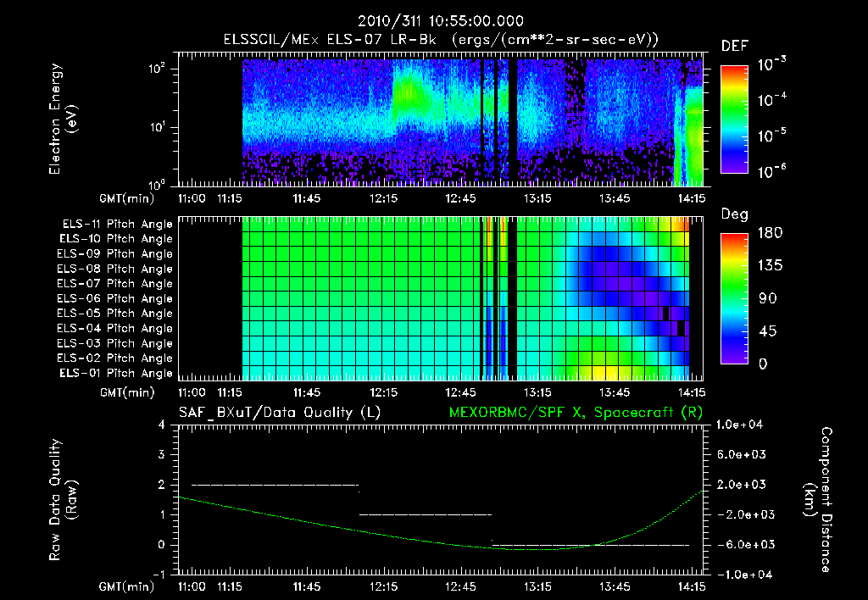Image resolution: width=868 pixels, height=600 pixels.
Task: Click the Electron Energy (eV) axis label
Action: click(x=63, y=119)
